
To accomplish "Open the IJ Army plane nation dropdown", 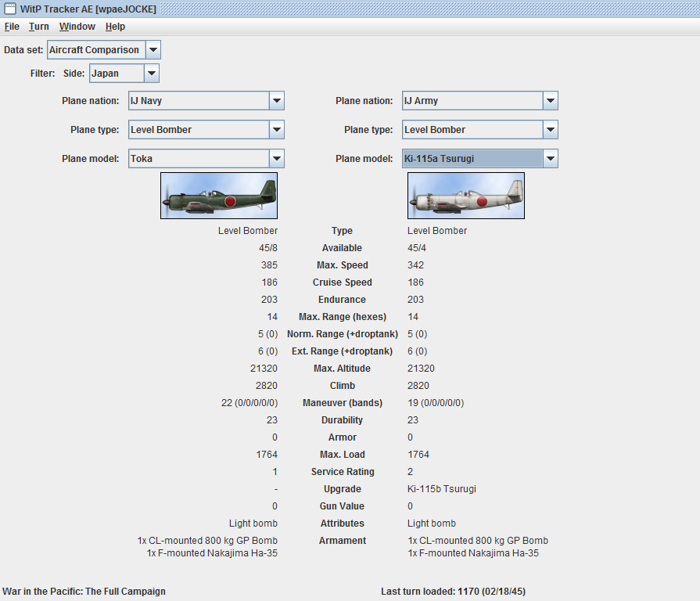I will (x=551, y=100).
